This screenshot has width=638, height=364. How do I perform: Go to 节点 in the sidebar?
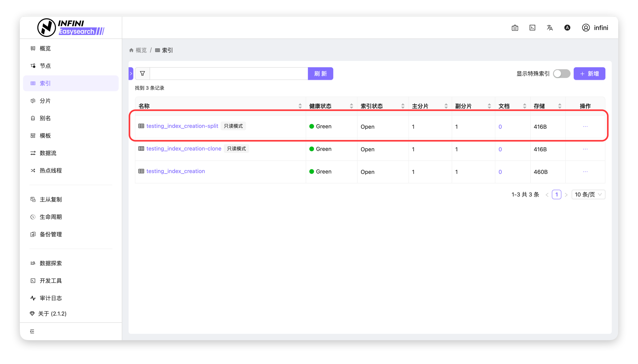45,66
